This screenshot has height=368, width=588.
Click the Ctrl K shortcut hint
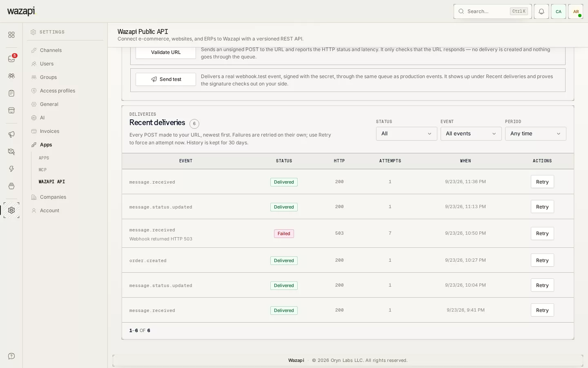coord(519,11)
